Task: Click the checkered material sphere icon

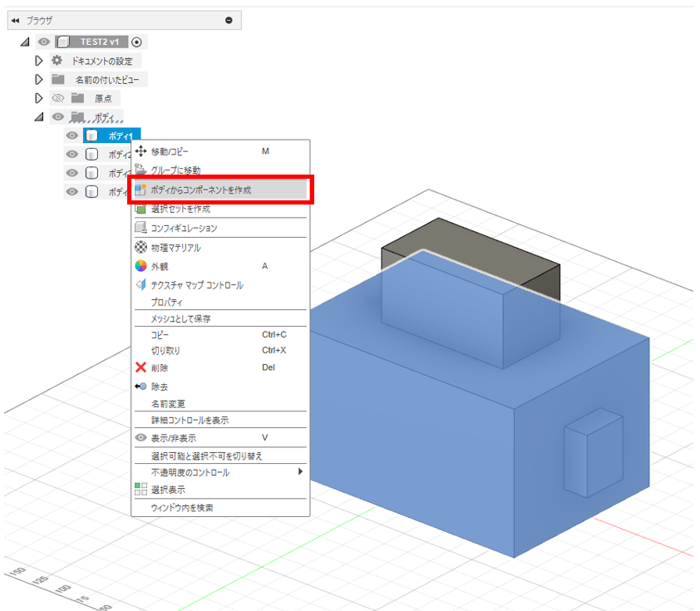Action: pyautogui.click(x=140, y=247)
